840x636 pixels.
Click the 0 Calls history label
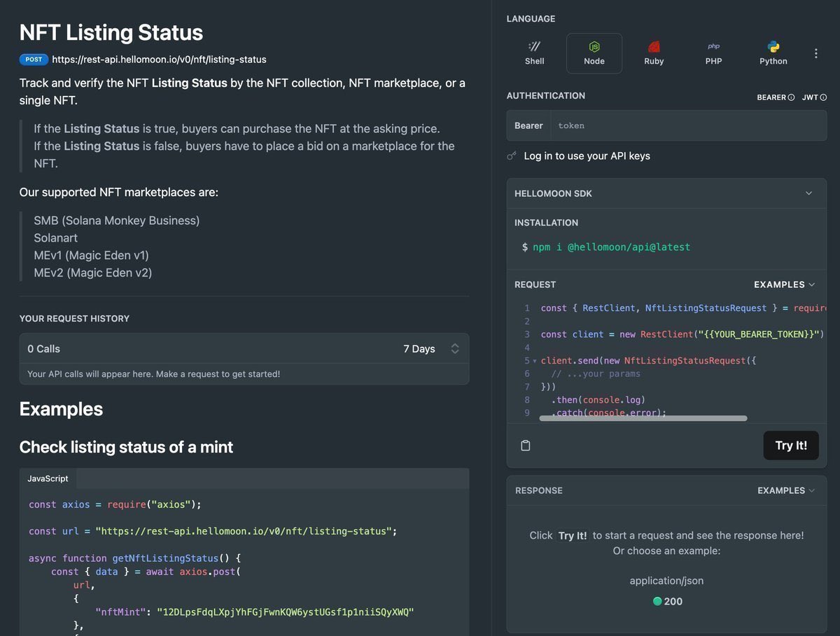[43, 349]
